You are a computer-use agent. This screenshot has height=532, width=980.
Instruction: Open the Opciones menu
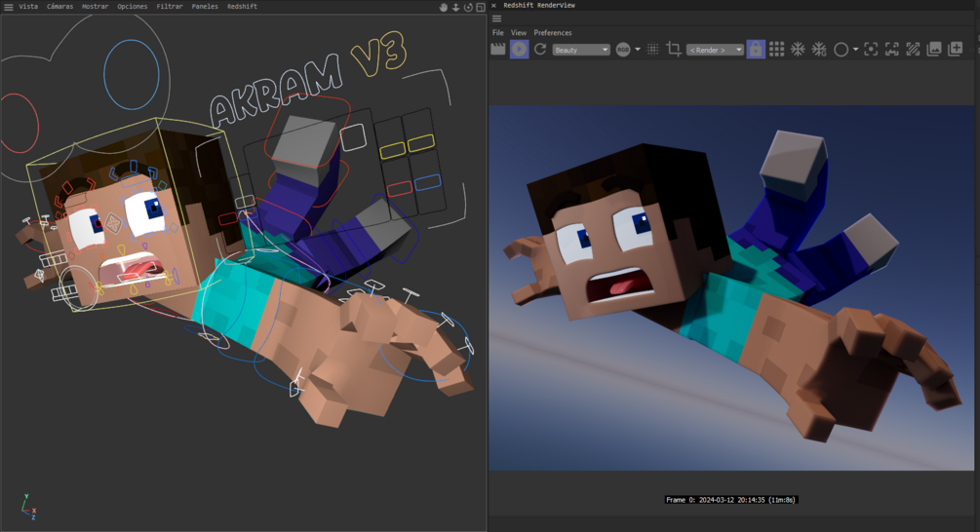(x=133, y=6)
